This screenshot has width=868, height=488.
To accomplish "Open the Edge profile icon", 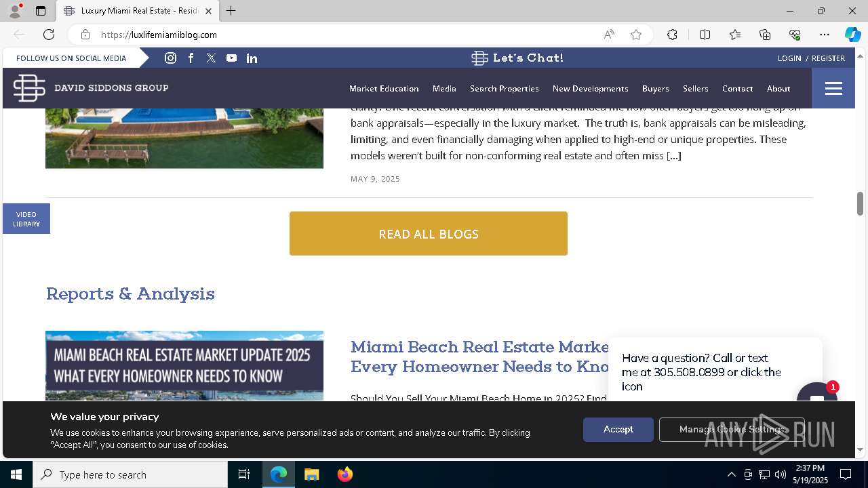I will [15, 11].
